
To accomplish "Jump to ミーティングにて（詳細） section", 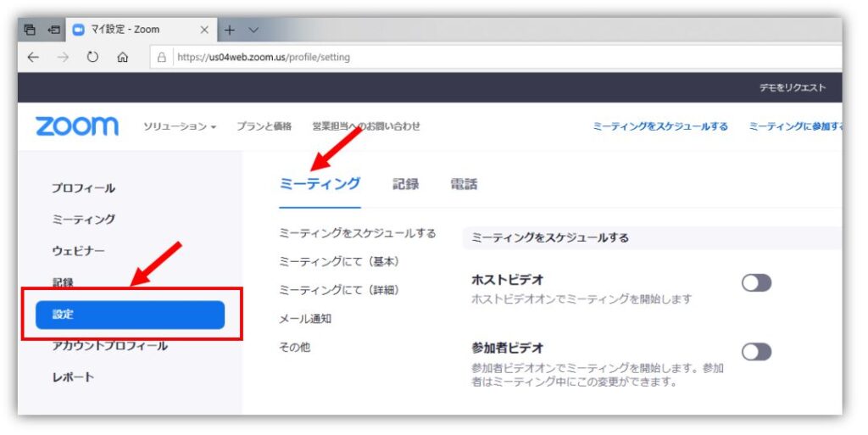I will [x=339, y=290].
